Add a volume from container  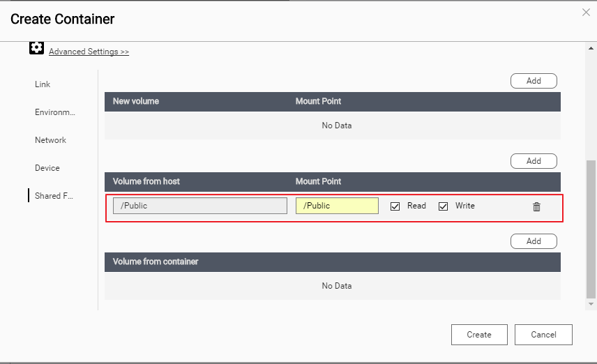[x=534, y=241]
